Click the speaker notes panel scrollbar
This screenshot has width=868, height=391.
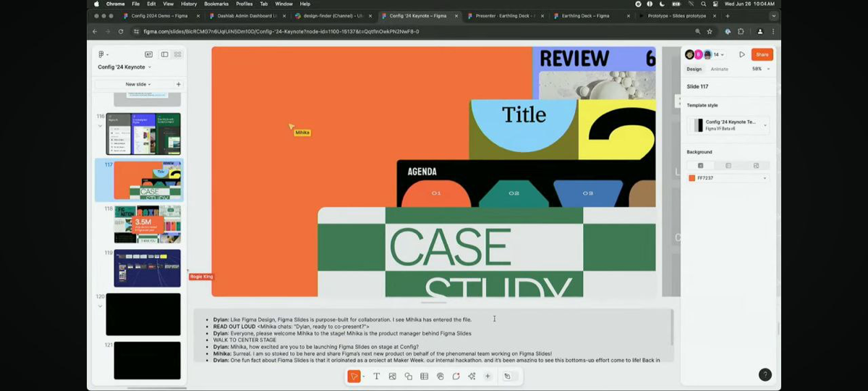pos(673,327)
